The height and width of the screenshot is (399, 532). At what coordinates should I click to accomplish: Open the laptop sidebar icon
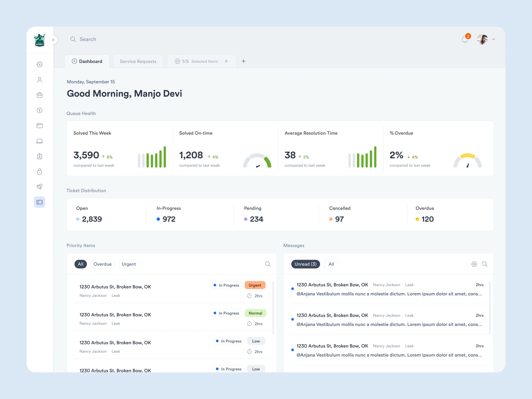point(40,141)
